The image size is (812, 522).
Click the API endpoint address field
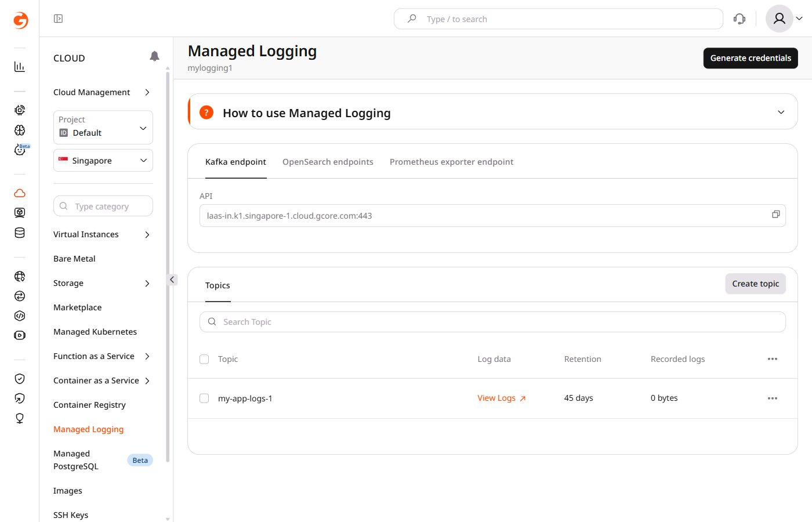492,215
